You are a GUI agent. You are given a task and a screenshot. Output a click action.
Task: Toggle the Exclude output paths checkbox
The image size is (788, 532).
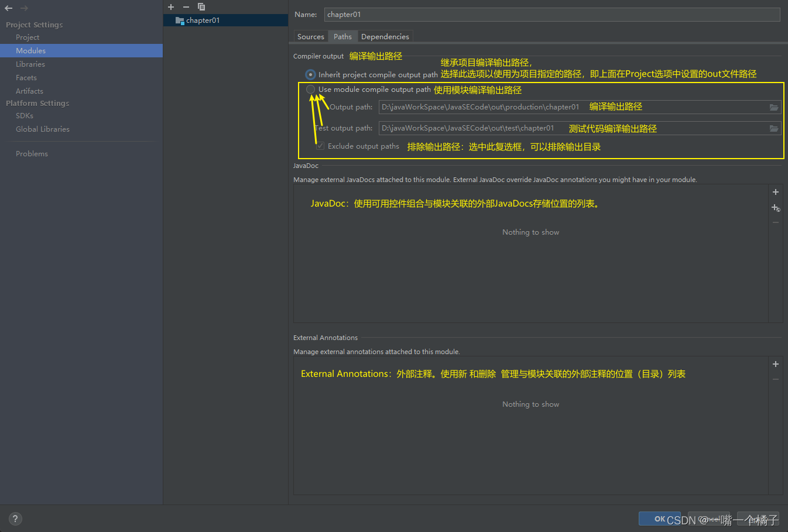pos(320,145)
